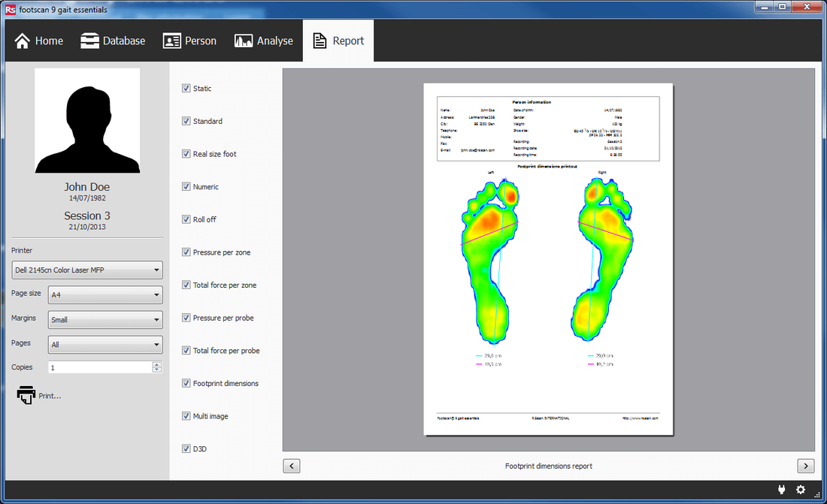The image size is (827, 504).
Task: Open the Analyse tab
Action: (264, 41)
